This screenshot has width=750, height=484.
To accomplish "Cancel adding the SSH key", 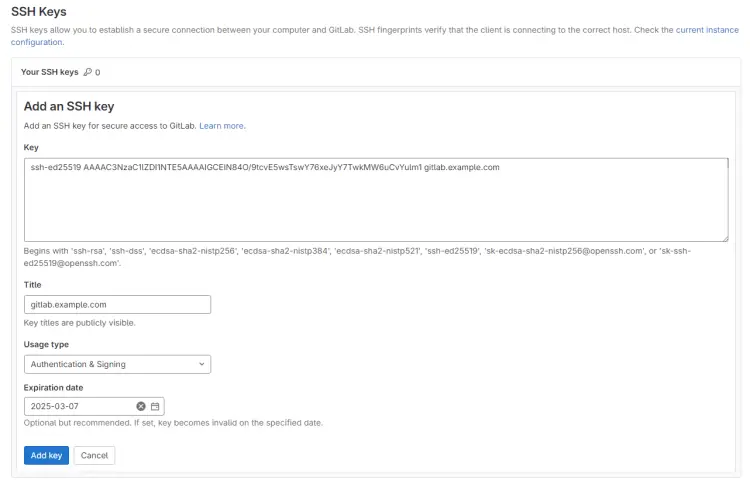I will pos(94,455).
